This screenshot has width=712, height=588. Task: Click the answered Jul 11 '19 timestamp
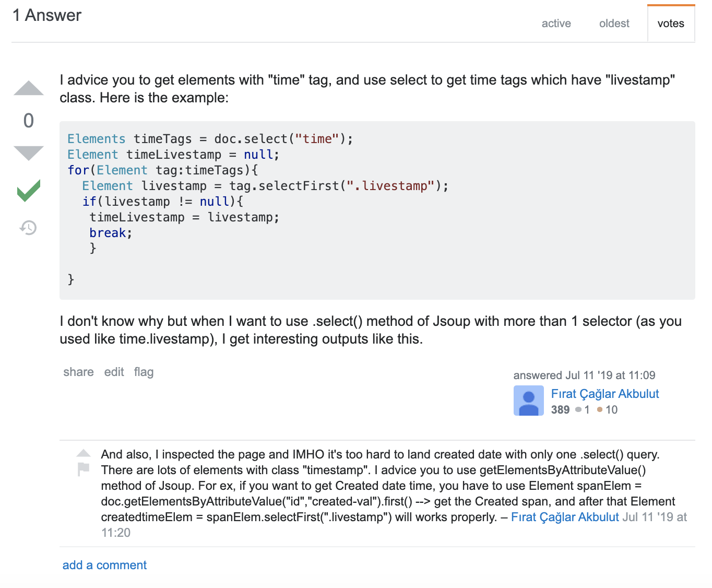pyautogui.click(x=584, y=375)
